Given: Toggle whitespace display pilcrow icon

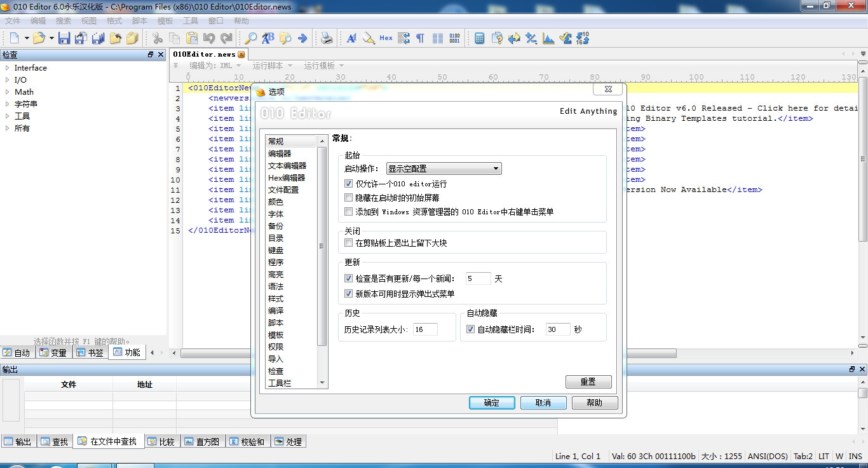Looking at the screenshot, I should coord(420,38).
